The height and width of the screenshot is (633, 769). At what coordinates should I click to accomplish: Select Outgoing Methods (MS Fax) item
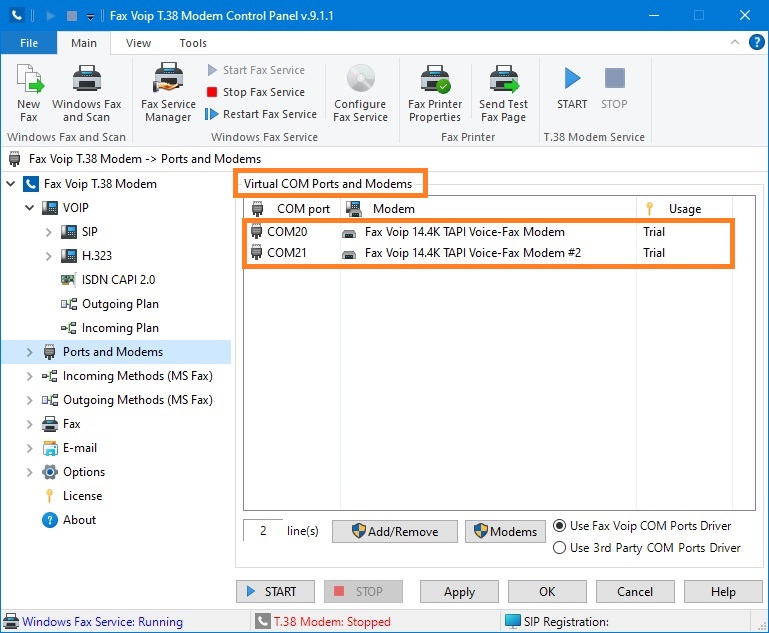tap(127, 400)
